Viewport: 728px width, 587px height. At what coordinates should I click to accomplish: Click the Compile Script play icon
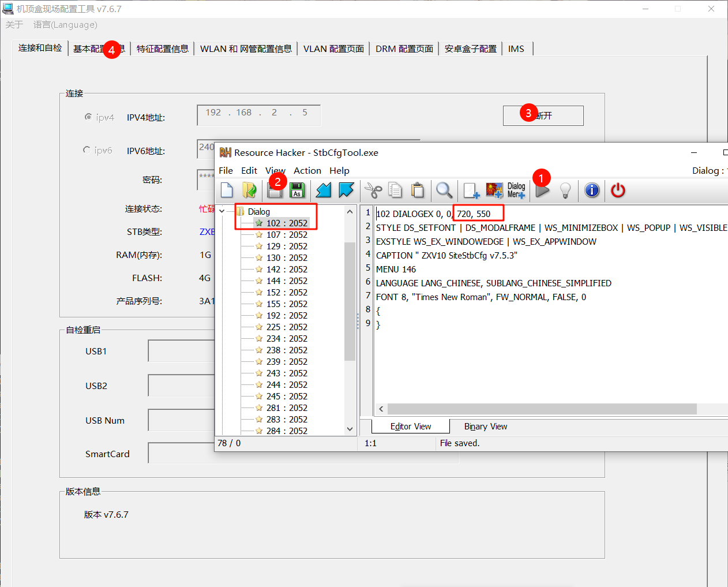coord(542,190)
